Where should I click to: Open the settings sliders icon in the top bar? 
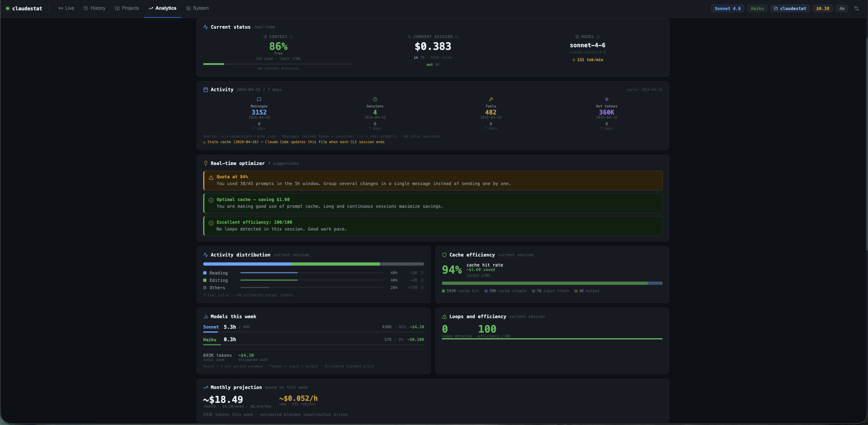856,9
